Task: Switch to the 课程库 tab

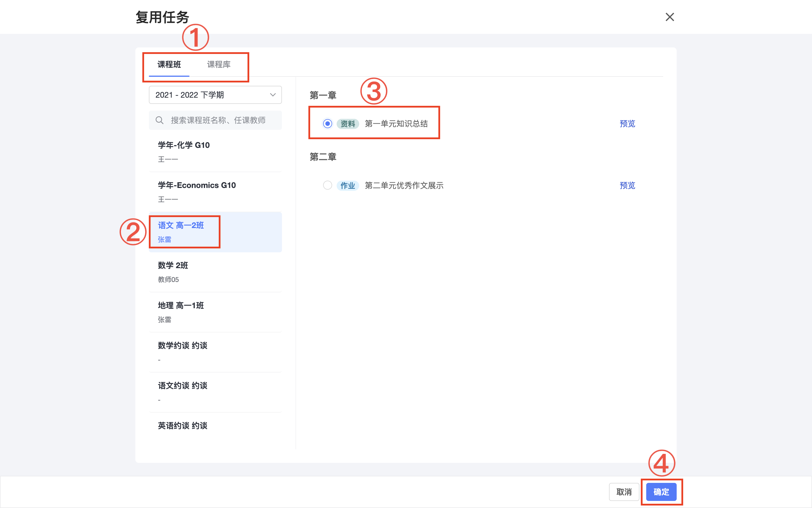Action: coord(219,64)
